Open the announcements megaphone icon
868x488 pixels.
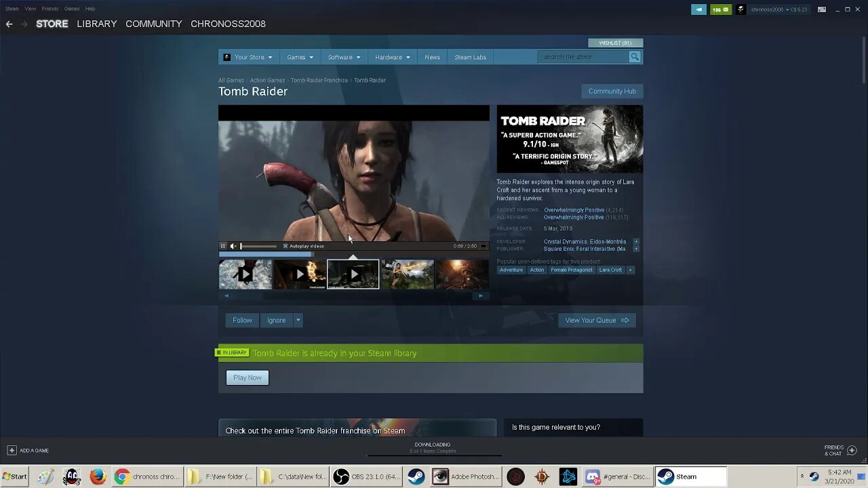699,9
